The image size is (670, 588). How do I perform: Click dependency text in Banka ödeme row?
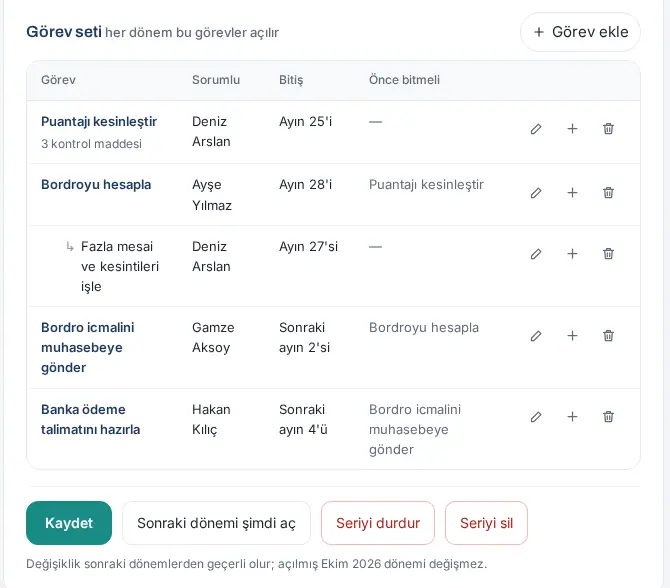coord(415,429)
